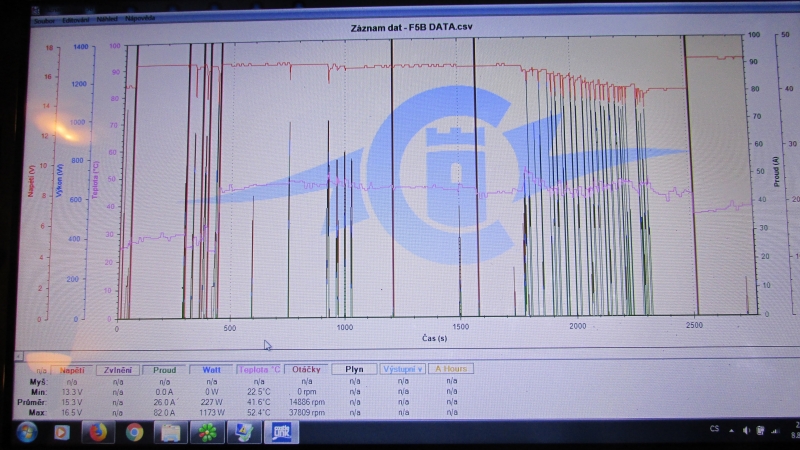Toggle the Watt data series
This screenshot has width=800, height=450.
pos(211,369)
